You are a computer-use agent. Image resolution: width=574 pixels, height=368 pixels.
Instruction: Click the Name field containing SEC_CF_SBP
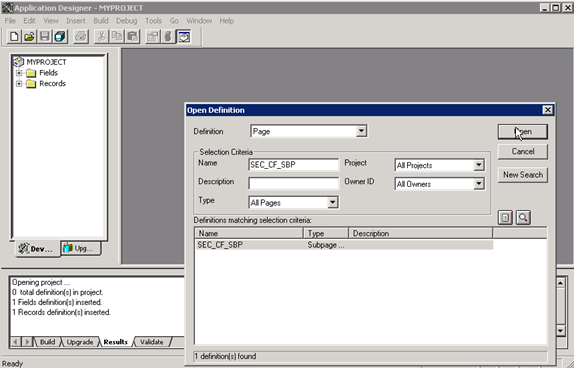tap(294, 165)
